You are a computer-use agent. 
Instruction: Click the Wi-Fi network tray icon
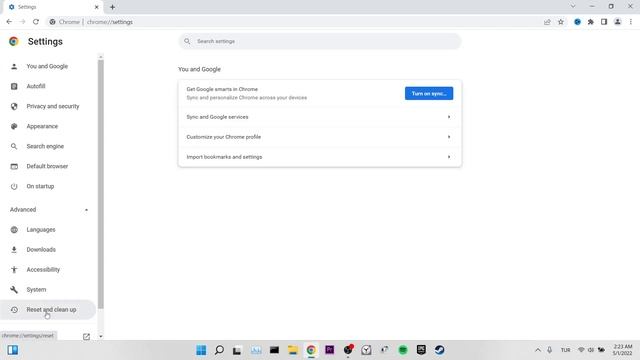(x=581, y=350)
